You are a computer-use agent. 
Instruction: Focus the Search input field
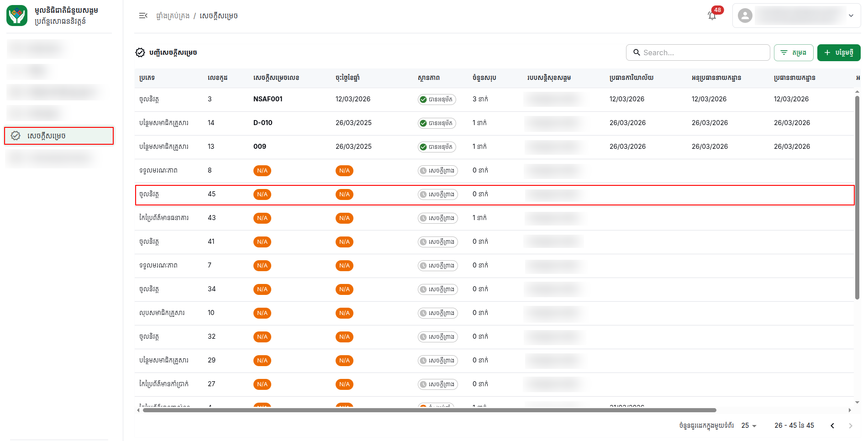tap(698, 52)
